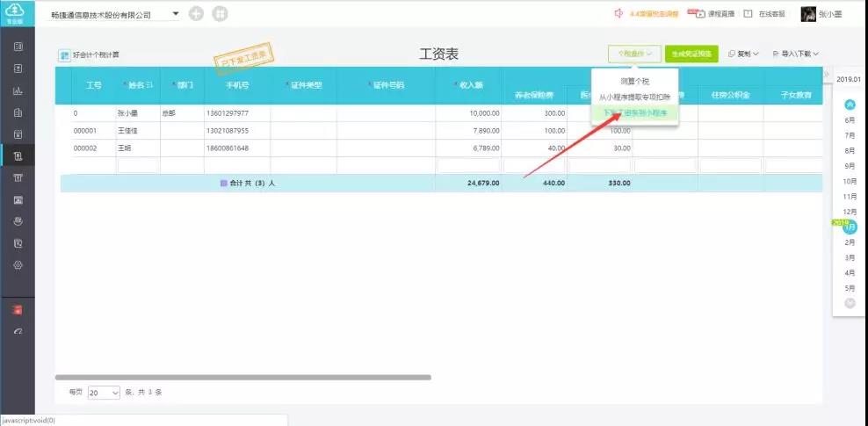Click the green 生成凭证预览 button
The height and width of the screenshot is (426, 868).
(x=691, y=54)
